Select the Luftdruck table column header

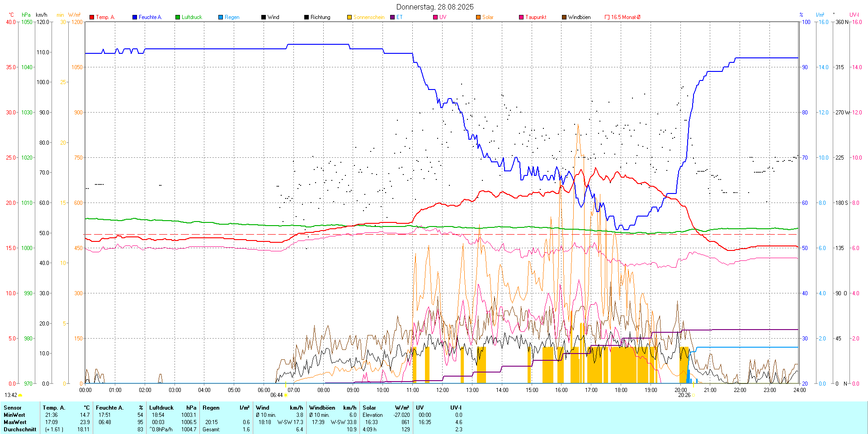(x=161, y=408)
